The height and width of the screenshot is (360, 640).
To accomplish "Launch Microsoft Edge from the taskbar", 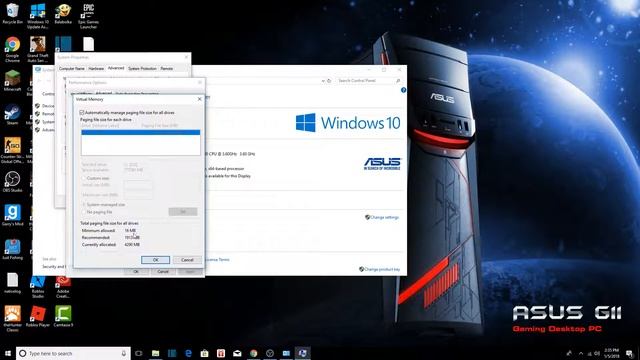I will point(188,353).
